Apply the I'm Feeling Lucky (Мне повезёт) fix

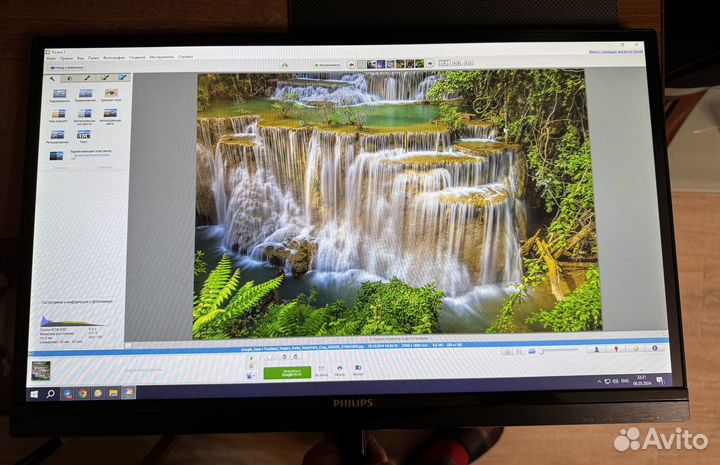(57, 115)
